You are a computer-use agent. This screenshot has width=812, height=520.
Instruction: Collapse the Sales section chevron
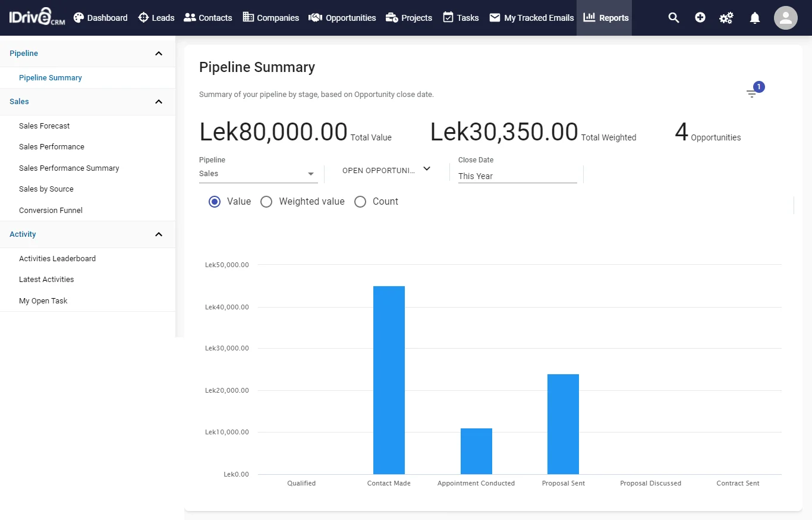(x=159, y=102)
